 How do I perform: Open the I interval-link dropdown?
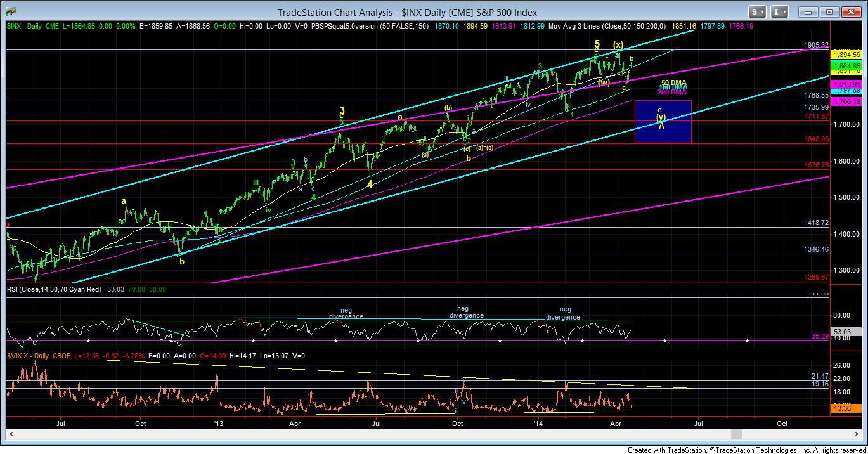(779, 12)
